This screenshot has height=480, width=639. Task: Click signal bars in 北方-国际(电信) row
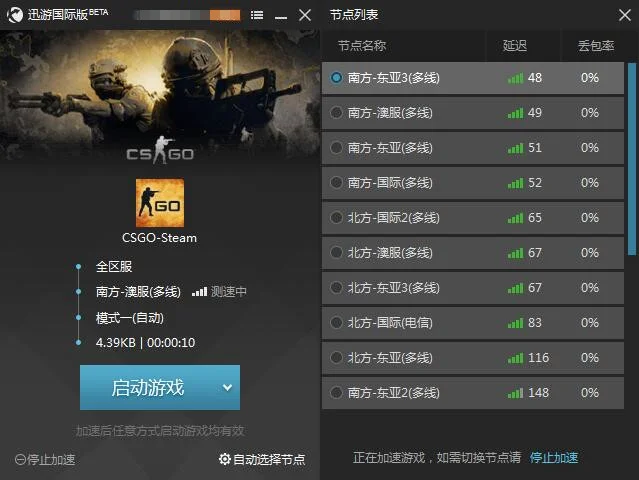click(x=516, y=323)
